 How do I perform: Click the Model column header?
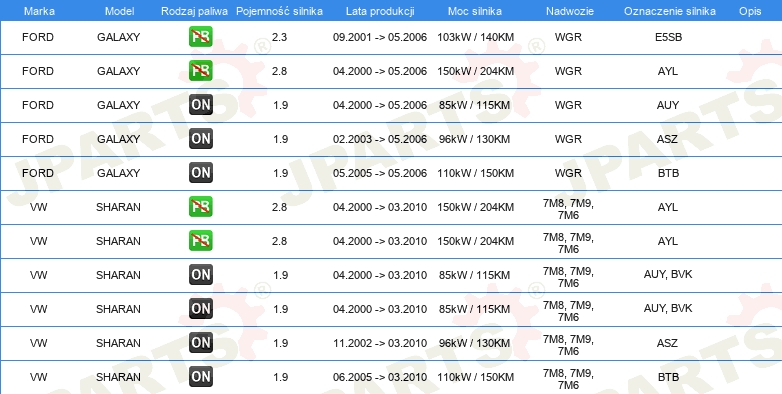[119, 11]
